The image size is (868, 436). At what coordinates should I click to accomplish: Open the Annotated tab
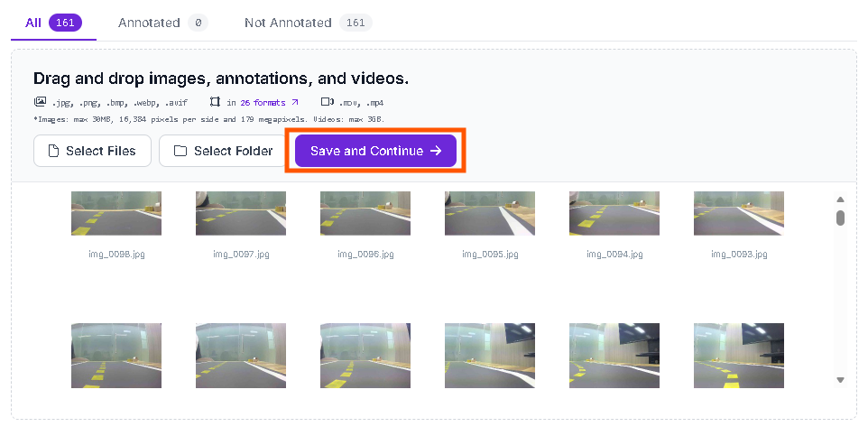point(162,23)
